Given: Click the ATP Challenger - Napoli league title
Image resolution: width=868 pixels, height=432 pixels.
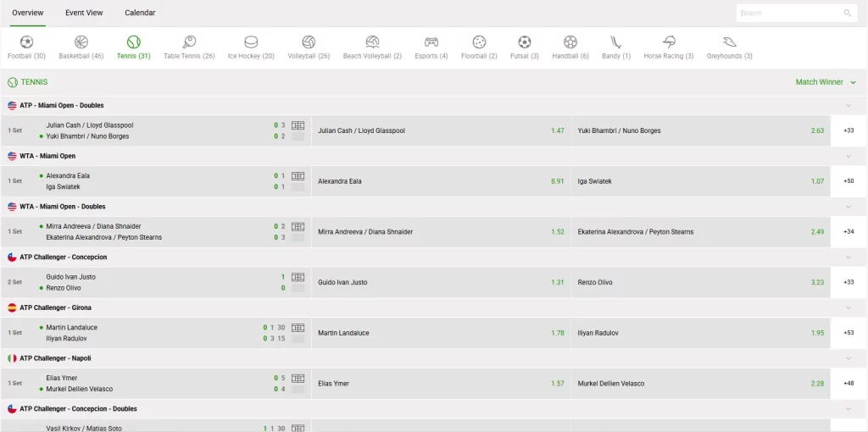Looking at the screenshot, I should click(x=55, y=358).
